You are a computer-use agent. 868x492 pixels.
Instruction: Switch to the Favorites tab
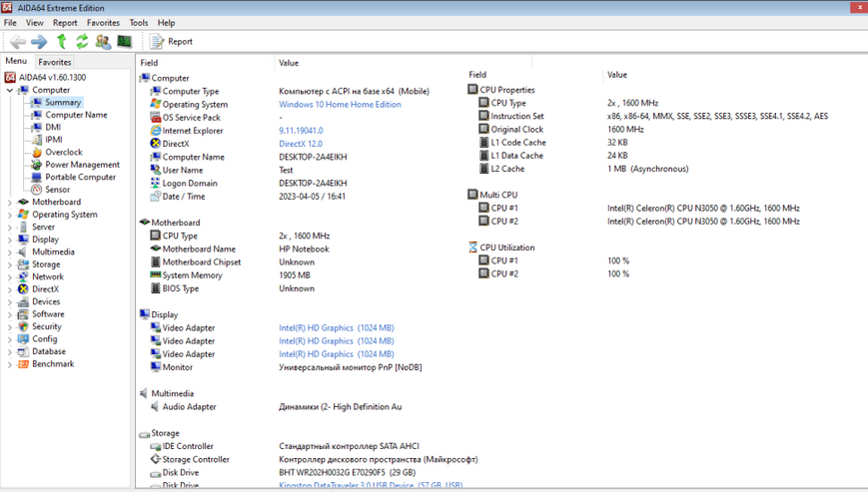[x=54, y=62]
